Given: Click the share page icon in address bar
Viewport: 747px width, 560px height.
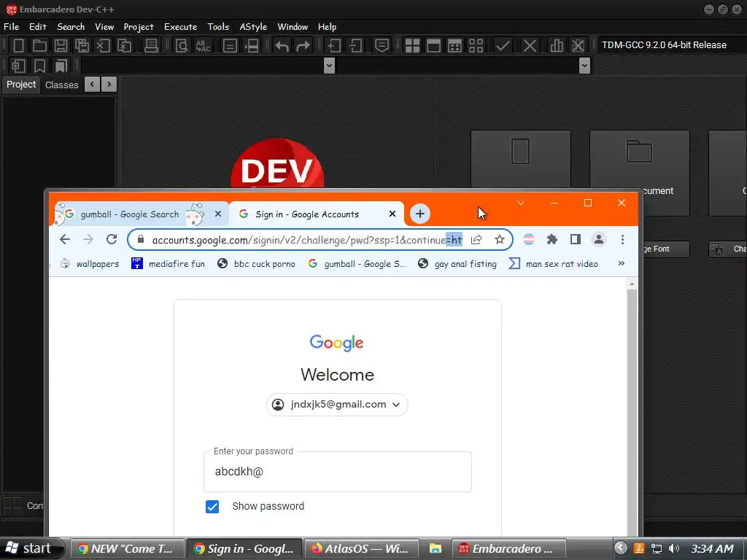Looking at the screenshot, I should (476, 239).
